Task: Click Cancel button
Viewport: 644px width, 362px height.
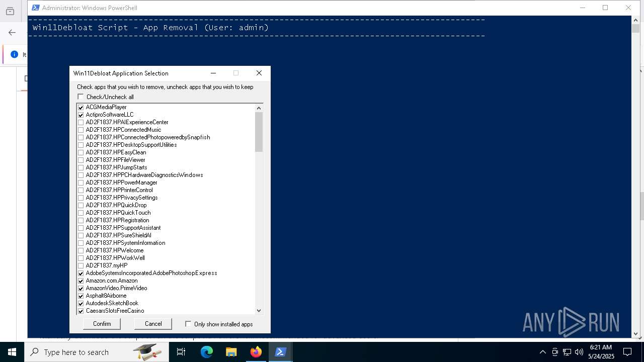Action: [x=153, y=324]
